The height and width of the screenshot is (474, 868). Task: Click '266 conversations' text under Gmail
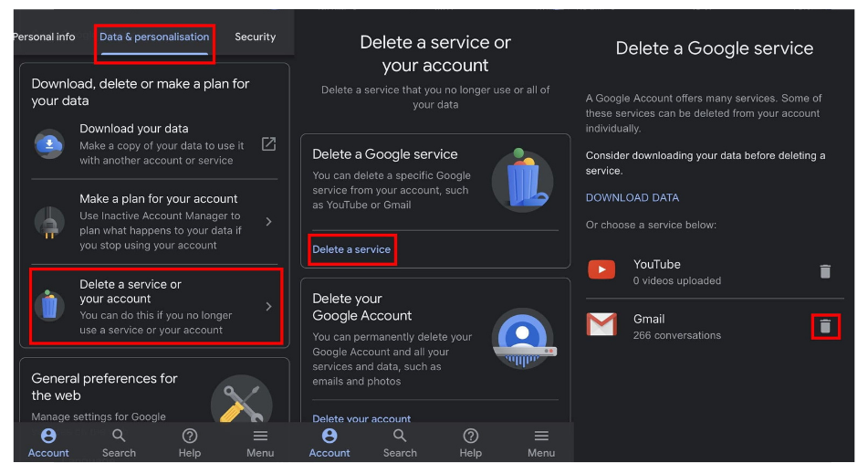pos(677,335)
